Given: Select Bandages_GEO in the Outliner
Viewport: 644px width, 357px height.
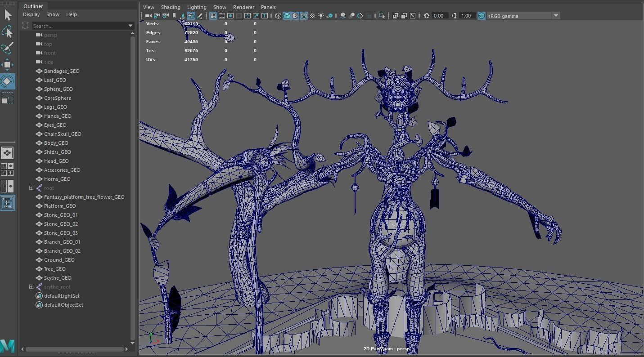Looking at the screenshot, I should point(62,71).
